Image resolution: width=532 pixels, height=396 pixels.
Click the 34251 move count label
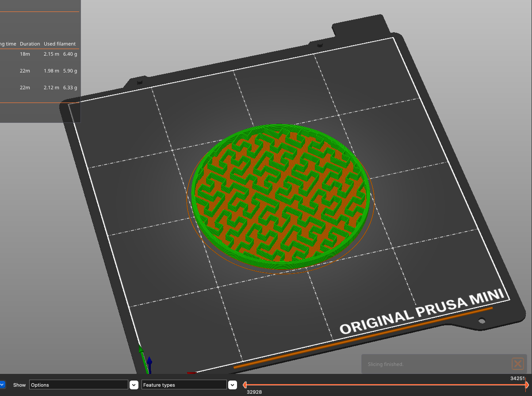(x=517, y=378)
